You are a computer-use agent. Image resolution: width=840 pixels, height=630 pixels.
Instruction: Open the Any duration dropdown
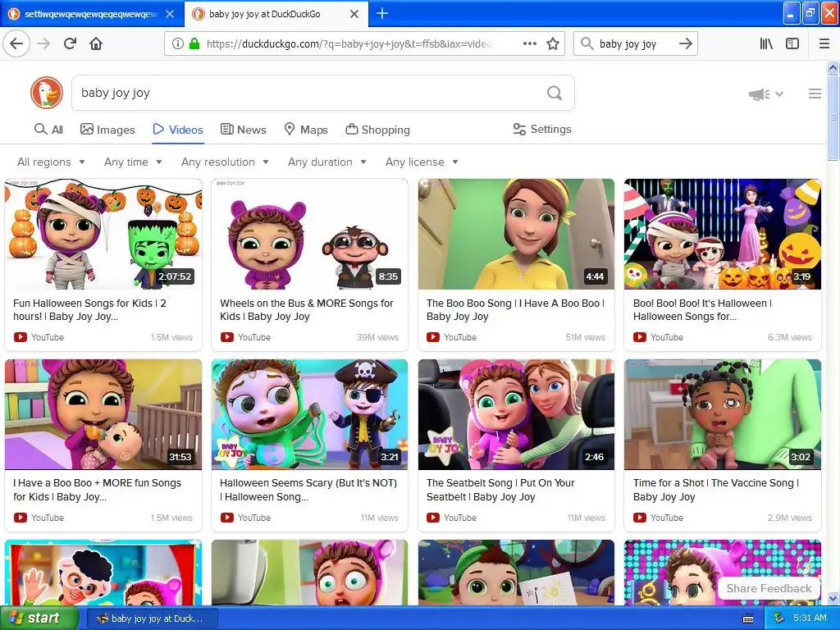click(x=326, y=162)
